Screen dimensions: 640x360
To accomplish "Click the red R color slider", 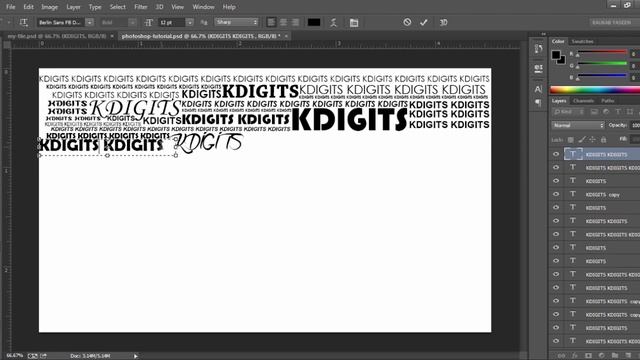I will [602, 52].
